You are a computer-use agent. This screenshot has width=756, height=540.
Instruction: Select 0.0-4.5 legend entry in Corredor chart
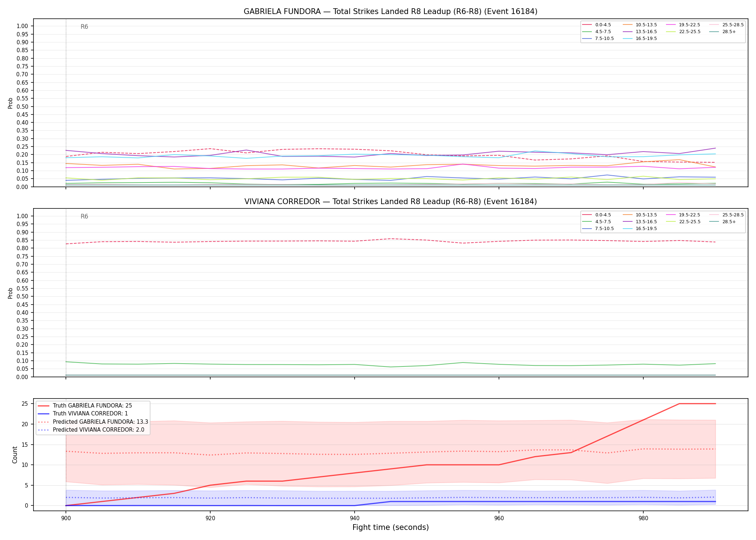[597, 215]
